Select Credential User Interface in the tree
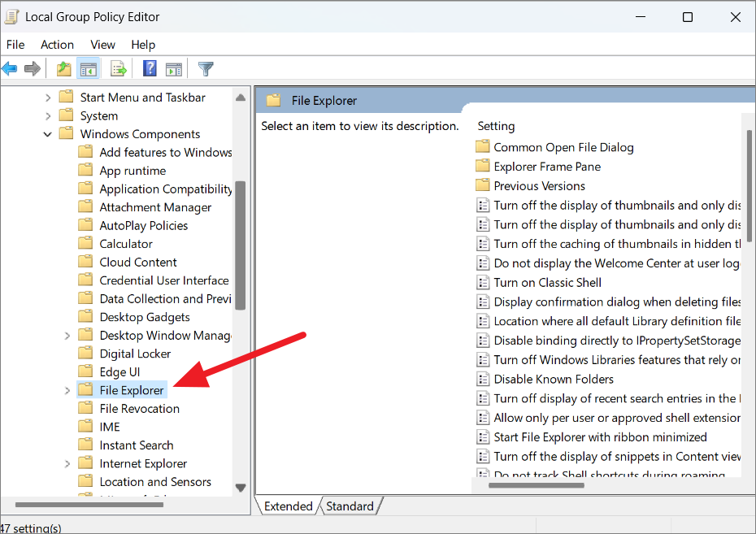 coord(164,280)
